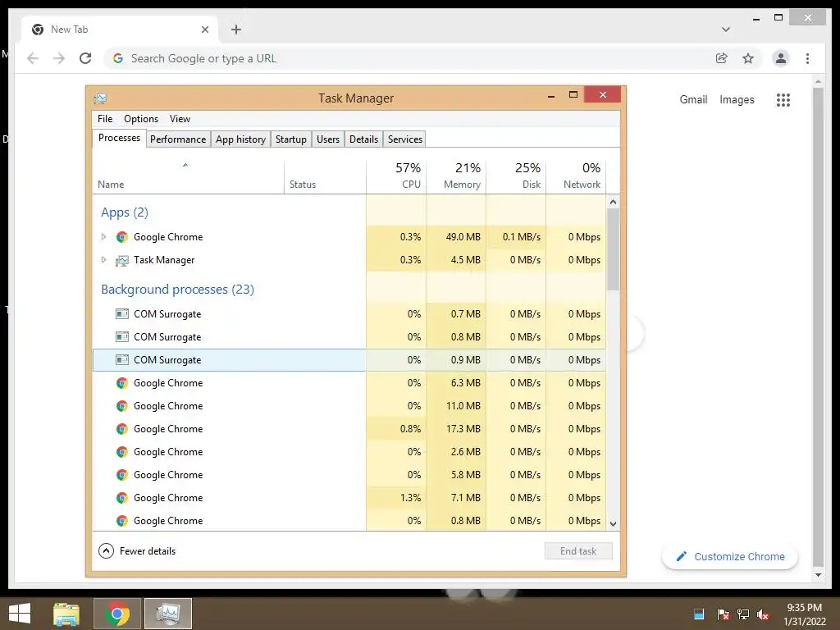Open Chrome share page icon
This screenshot has width=840, height=630.
pos(722,58)
